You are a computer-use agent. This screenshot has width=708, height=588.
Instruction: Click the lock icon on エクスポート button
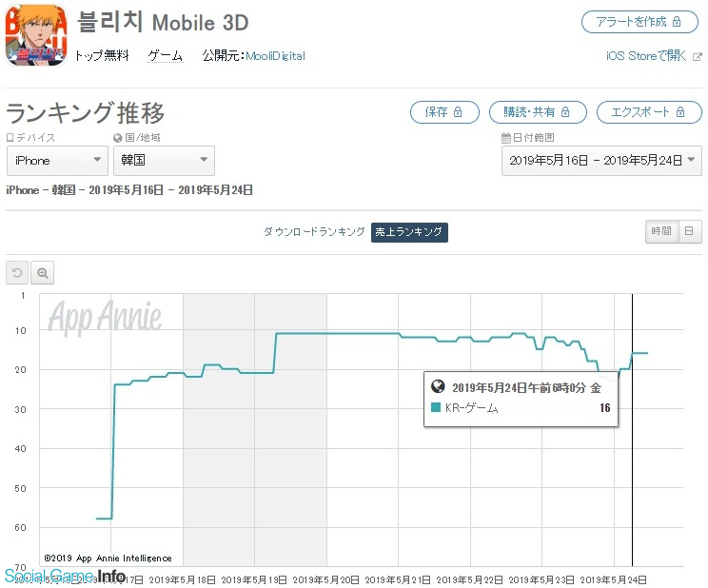pyautogui.click(x=680, y=112)
